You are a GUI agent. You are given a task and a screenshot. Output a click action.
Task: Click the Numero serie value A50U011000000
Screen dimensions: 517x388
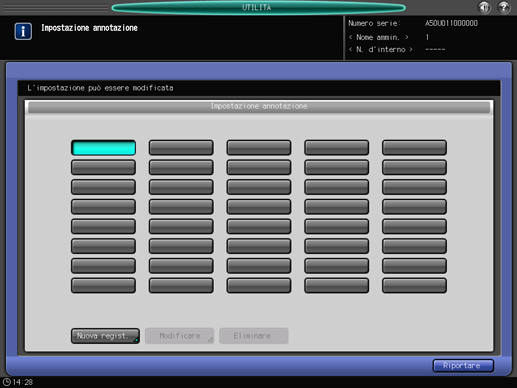pos(451,23)
